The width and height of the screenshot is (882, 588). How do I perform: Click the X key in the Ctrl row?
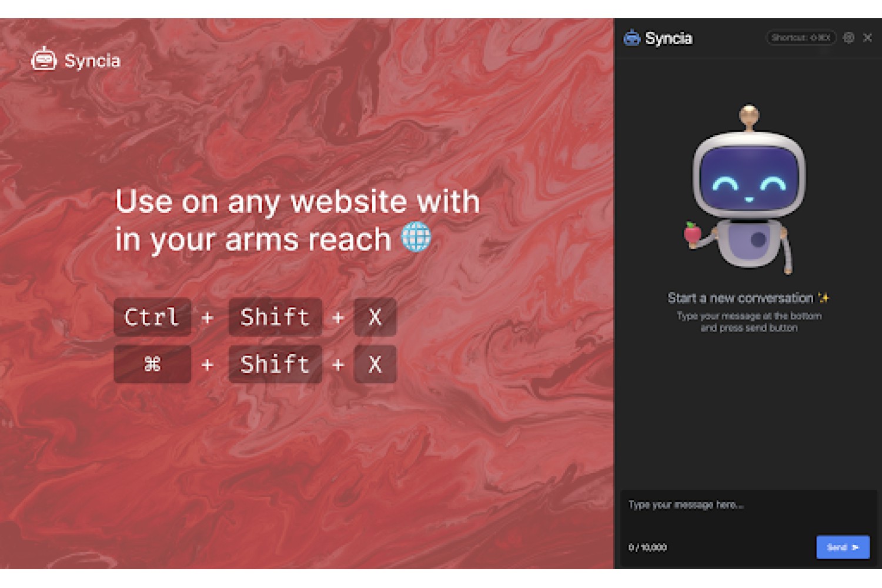[x=375, y=317]
